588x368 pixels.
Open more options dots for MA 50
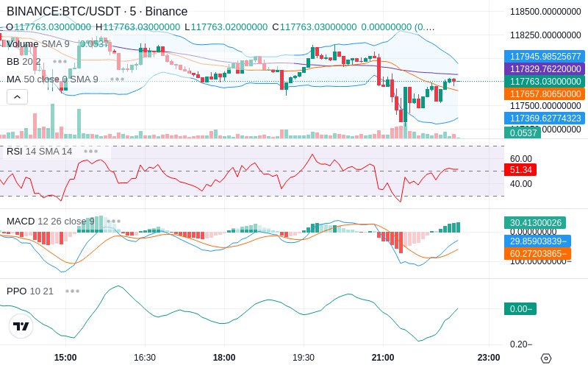117,79
